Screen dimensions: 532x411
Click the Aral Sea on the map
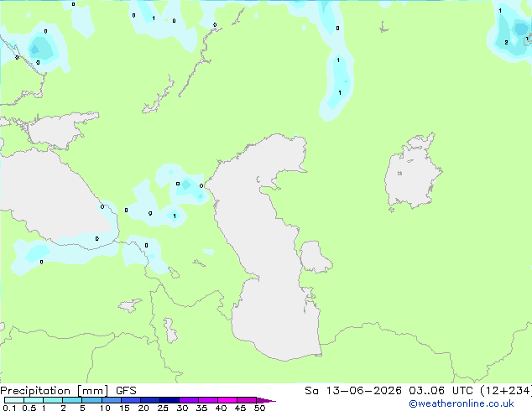pos(412,173)
